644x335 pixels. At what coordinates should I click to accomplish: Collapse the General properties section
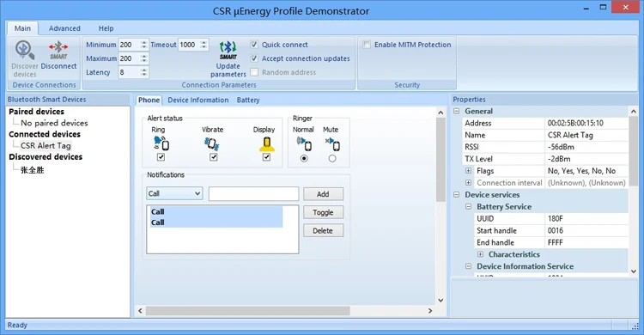(456, 111)
